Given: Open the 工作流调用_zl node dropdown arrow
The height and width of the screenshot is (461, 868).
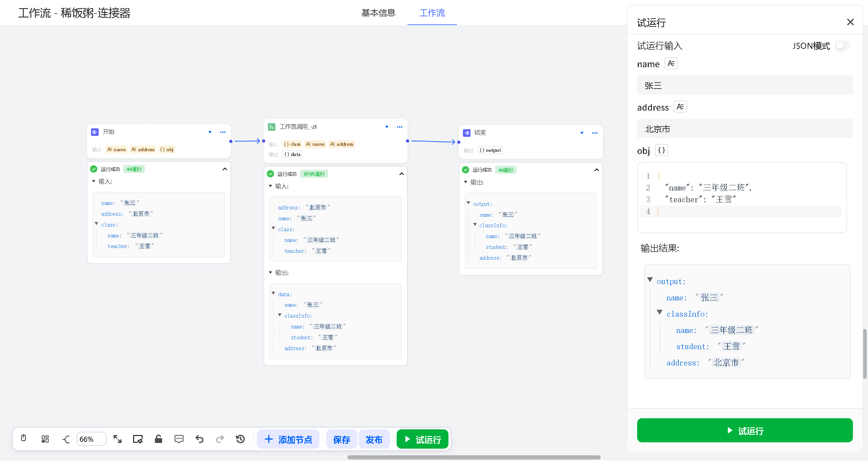Looking at the screenshot, I should pyautogui.click(x=386, y=127).
